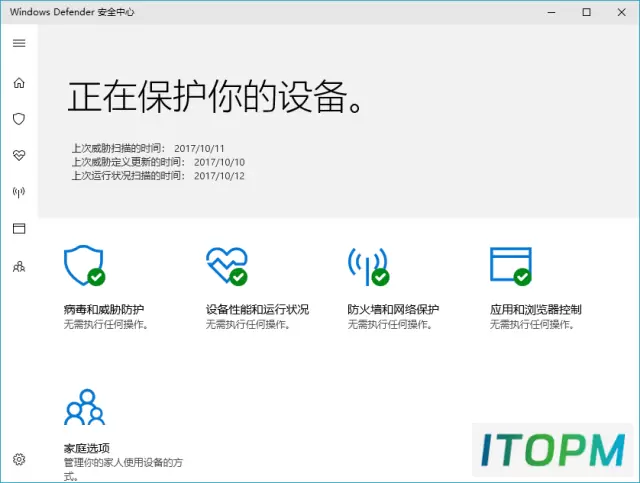This screenshot has height=483, width=640.
Task: Open the firewall antenna sidebar icon
Action: coord(19,192)
